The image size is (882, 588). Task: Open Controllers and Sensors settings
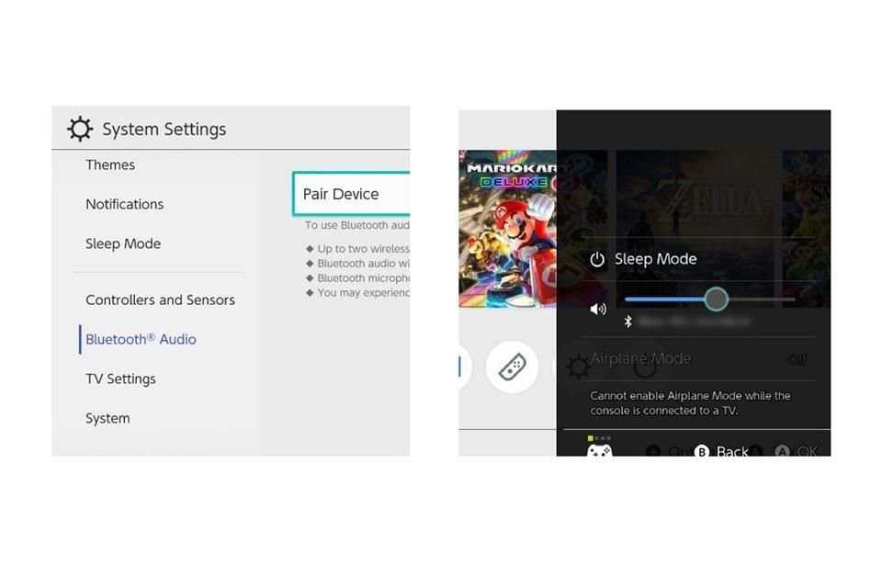tap(160, 300)
